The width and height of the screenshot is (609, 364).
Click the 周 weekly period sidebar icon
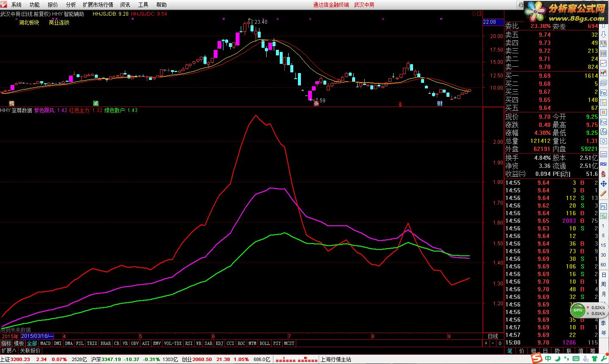coord(603,284)
